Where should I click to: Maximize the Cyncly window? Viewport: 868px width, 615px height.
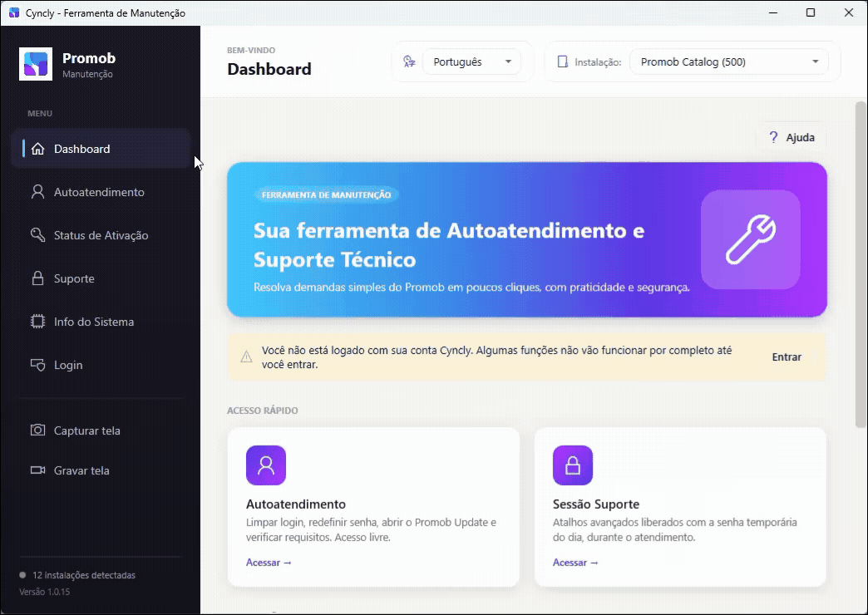pos(811,12)
